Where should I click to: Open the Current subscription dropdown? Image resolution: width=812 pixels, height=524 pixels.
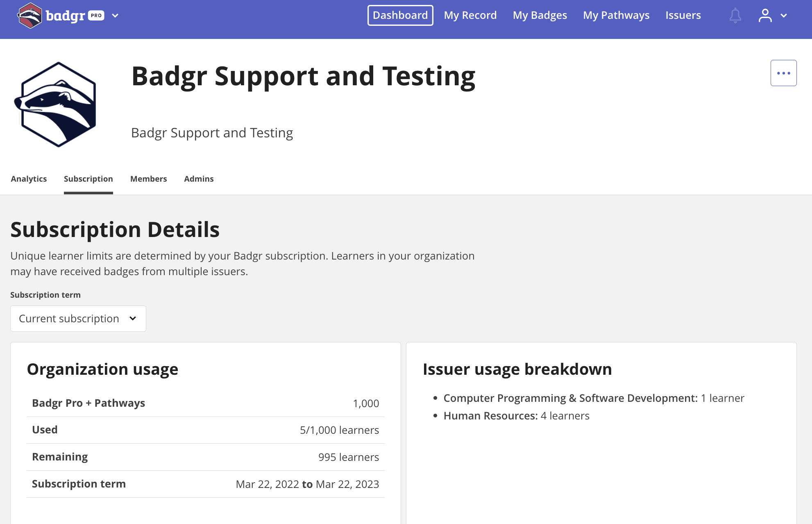[x=78, y=319]
